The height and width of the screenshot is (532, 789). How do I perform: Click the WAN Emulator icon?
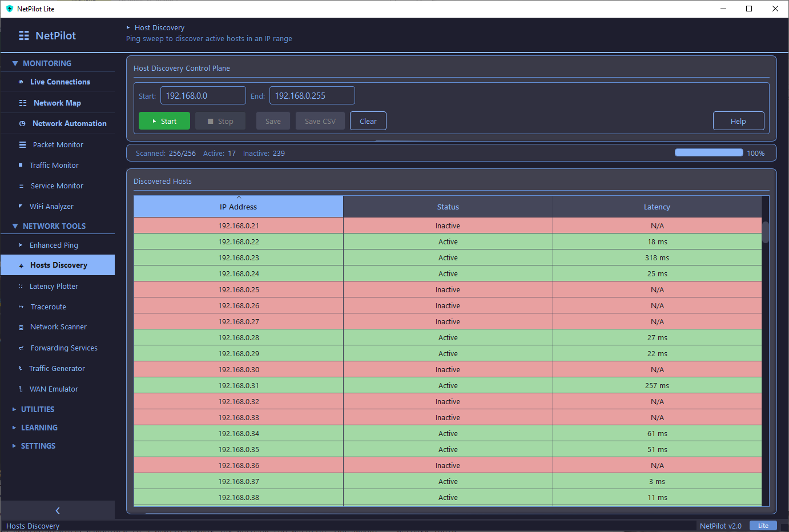(x=21, y=389)
